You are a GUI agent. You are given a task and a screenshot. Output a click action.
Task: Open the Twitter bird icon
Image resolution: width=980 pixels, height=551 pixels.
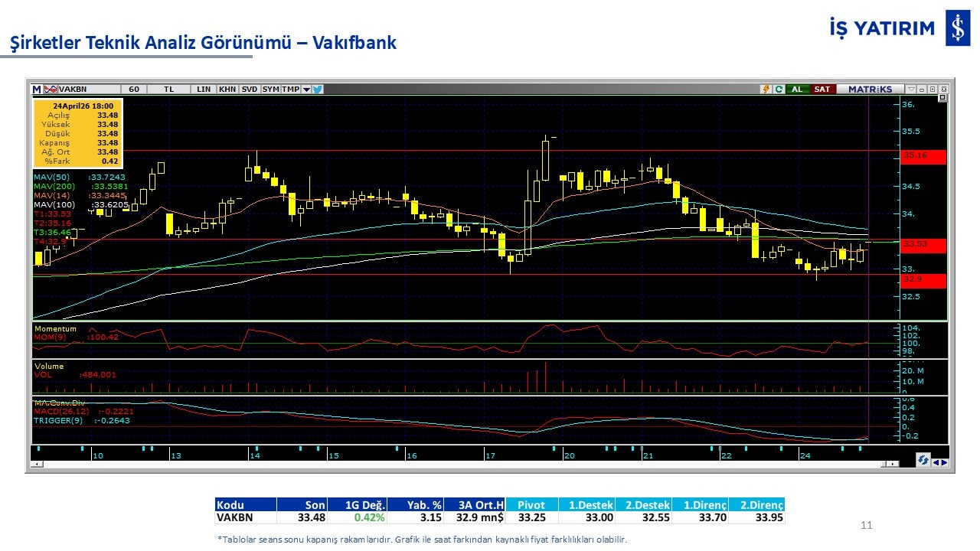tap(318, 90)
